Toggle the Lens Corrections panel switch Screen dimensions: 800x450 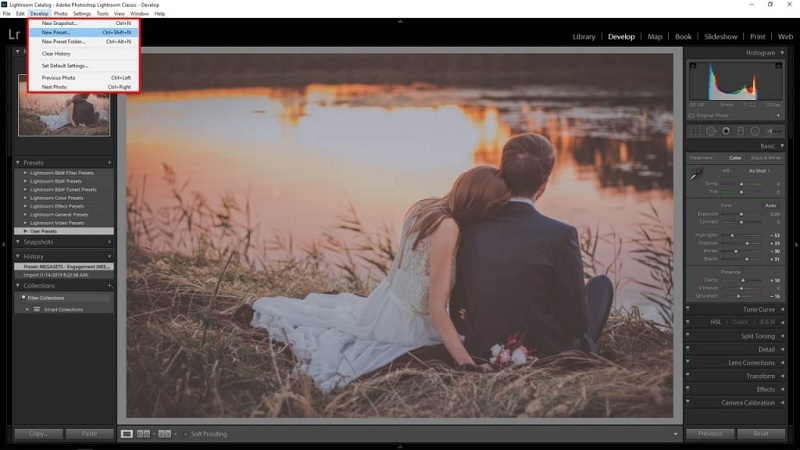click(x=688, y=362)
